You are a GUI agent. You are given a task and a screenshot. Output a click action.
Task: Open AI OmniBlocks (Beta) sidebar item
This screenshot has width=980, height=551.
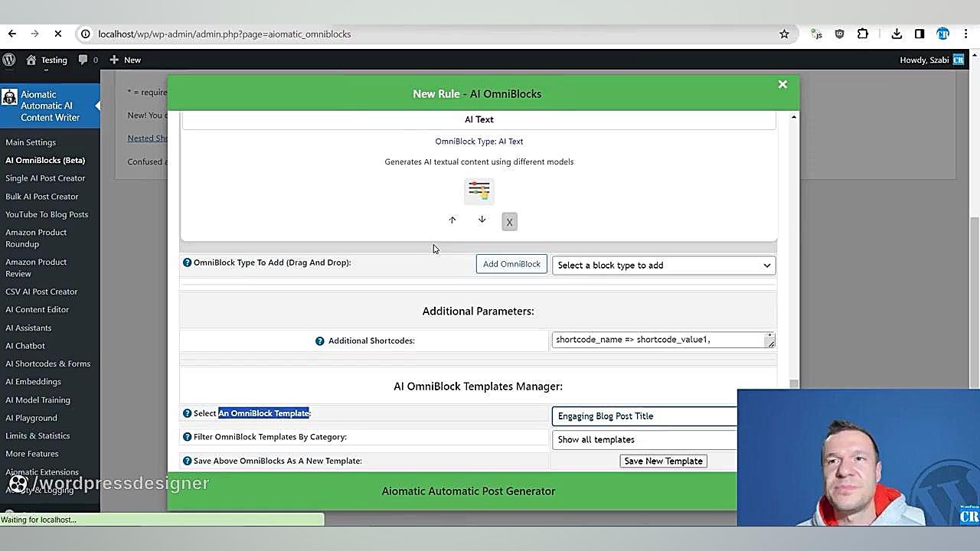(x=45, y=160)
